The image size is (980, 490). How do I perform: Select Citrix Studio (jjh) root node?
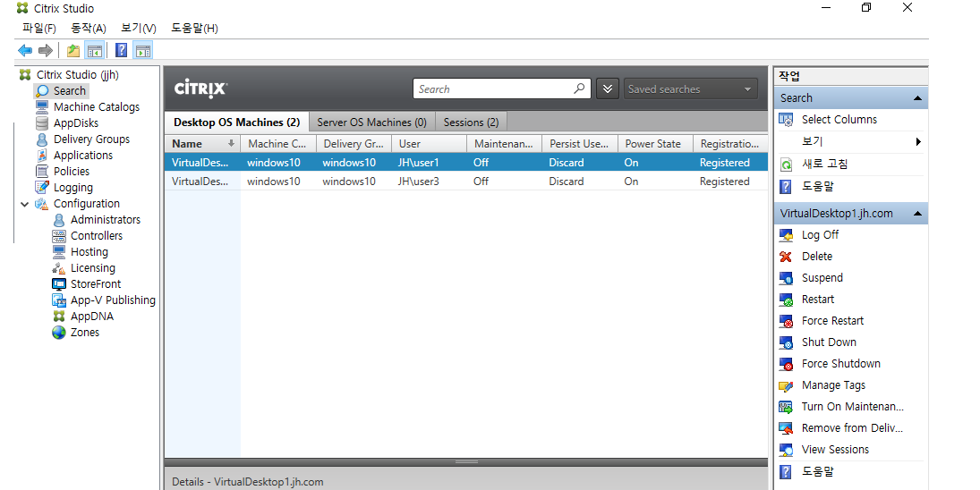click(x=77, y=75)
